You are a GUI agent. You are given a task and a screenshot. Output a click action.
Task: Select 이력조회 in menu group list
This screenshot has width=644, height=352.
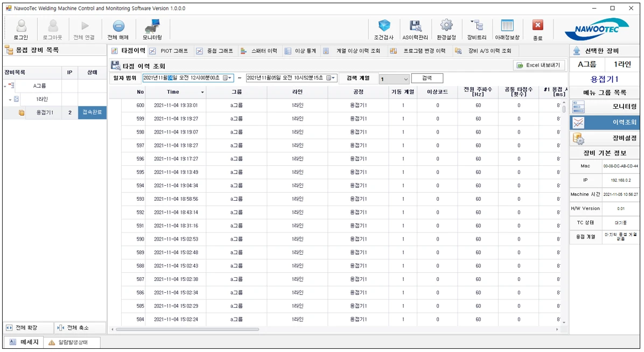click(x=604, y=122)
